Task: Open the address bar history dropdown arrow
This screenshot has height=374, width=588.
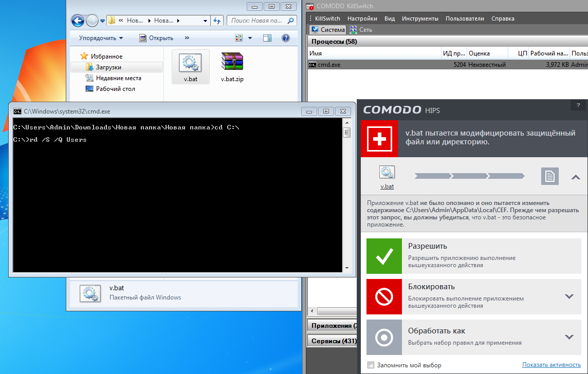Action: pos(205,21)
